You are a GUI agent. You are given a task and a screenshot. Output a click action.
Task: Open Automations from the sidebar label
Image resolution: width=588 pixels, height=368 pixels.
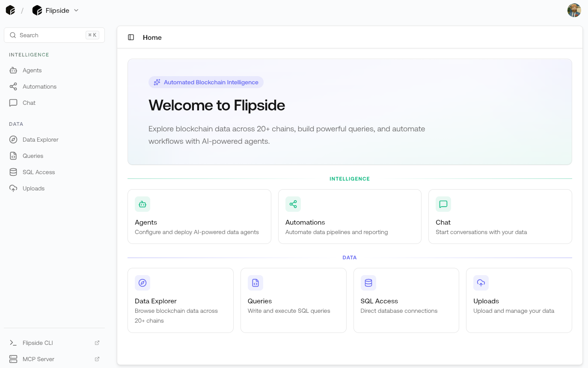[39, 86]
